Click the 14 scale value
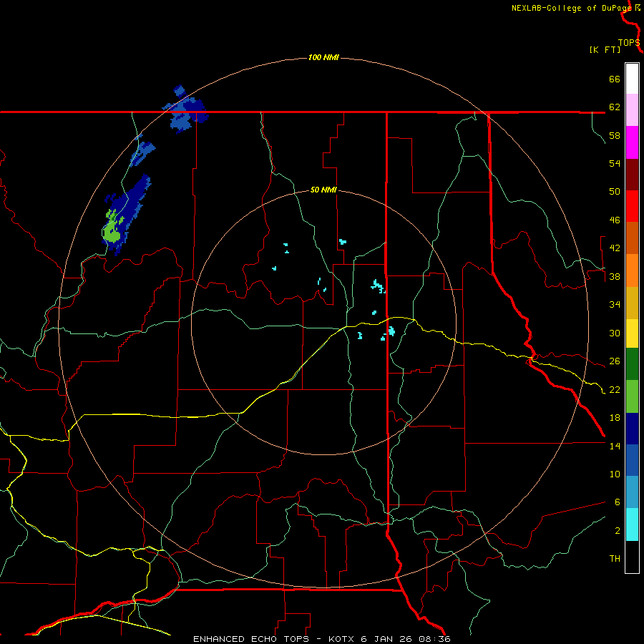Image resolution: width=644 pixels, height=644 pixels. point(615,446)
